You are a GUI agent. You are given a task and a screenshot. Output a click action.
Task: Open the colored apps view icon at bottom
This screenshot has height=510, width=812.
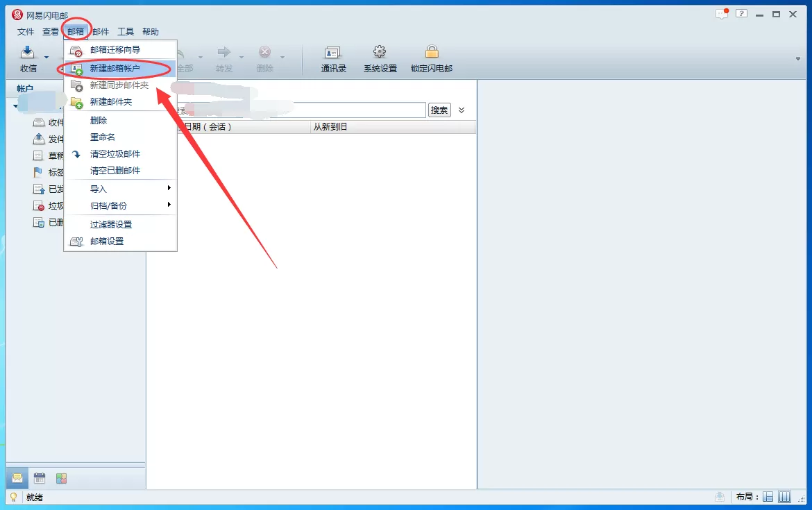click(x=61, y=478)
